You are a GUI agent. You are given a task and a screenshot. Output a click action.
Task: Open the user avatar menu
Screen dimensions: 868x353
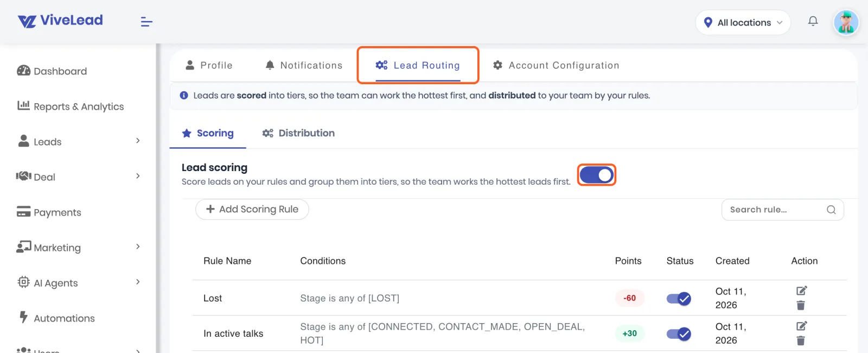pyautogui.click(x=846, y=23)
